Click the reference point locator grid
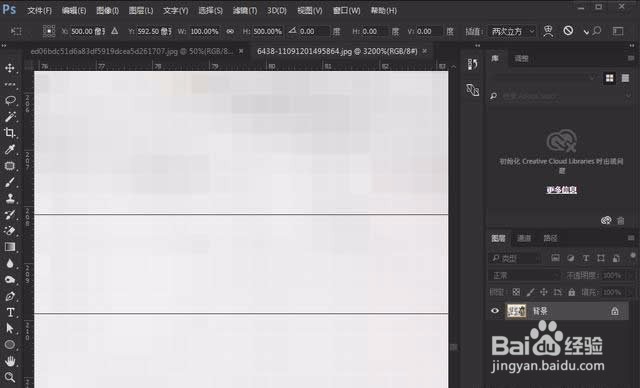Screen dimensions: 640x388 click(x=49, y=31)
